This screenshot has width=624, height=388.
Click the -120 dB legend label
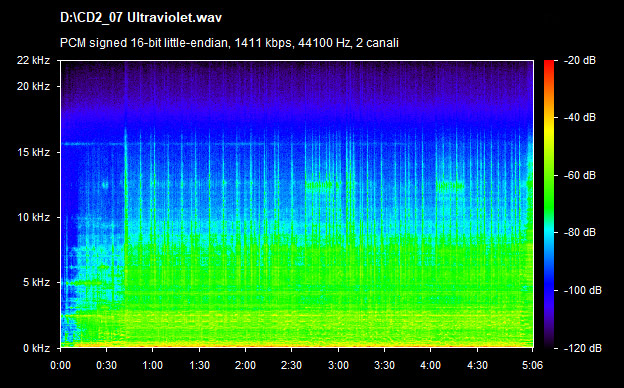(582, 348)
